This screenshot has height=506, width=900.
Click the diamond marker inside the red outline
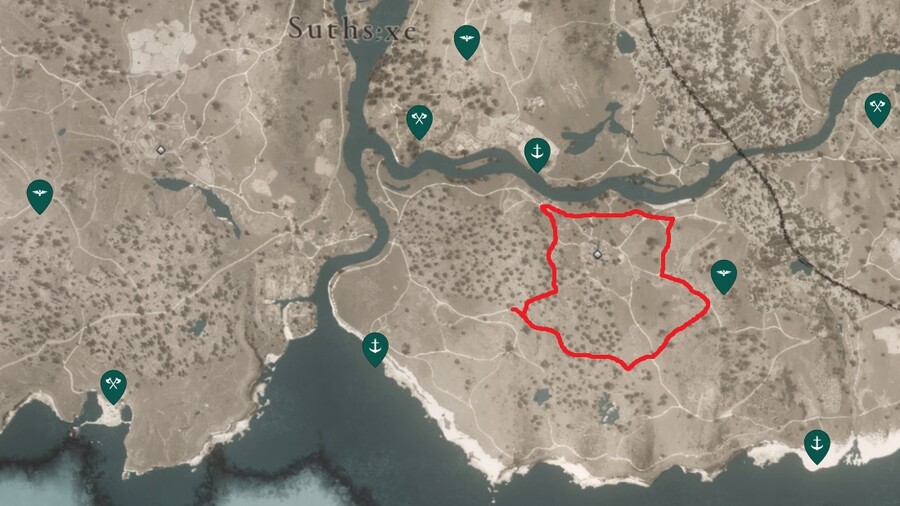[598, 254]
